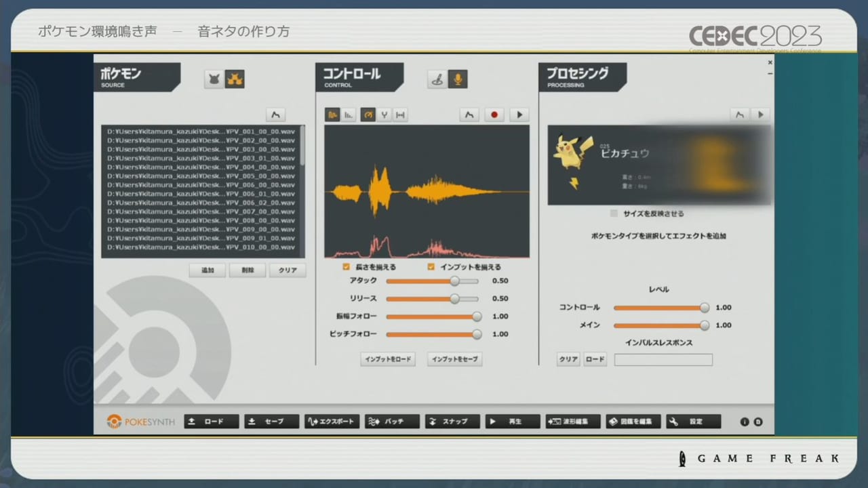Start recording with red record button
This screenshot has width=868, height=488.
494,115
